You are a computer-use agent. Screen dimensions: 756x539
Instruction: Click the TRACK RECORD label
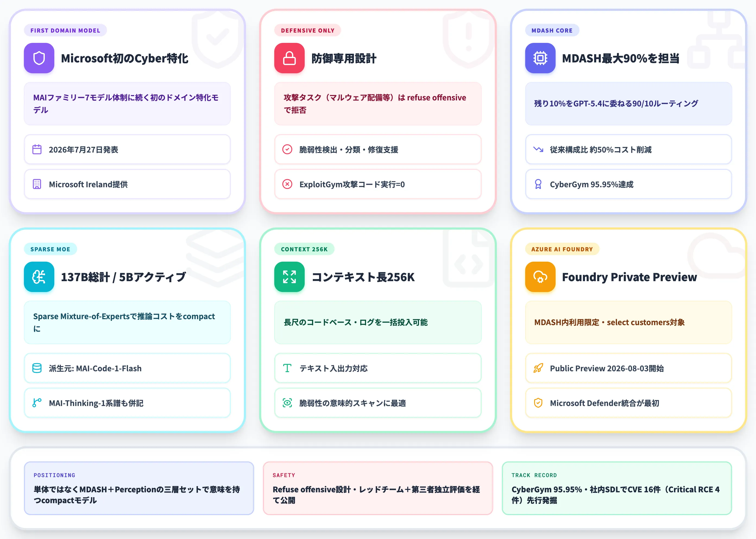[534, 475]
